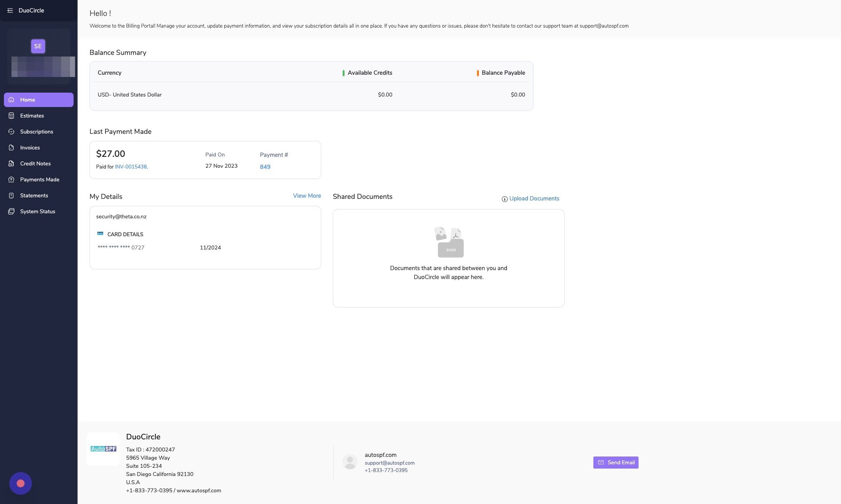
Task: Click the SE profile avatar badge
Action: coord(38,46)
